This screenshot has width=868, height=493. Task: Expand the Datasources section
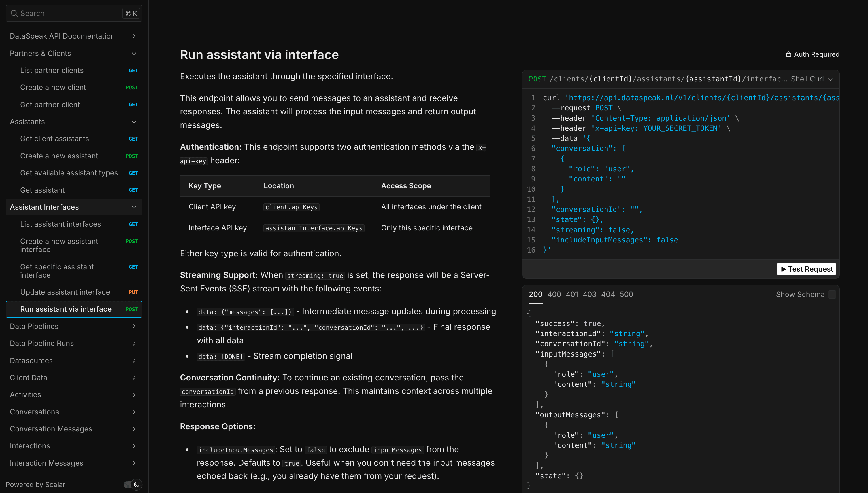74,360
